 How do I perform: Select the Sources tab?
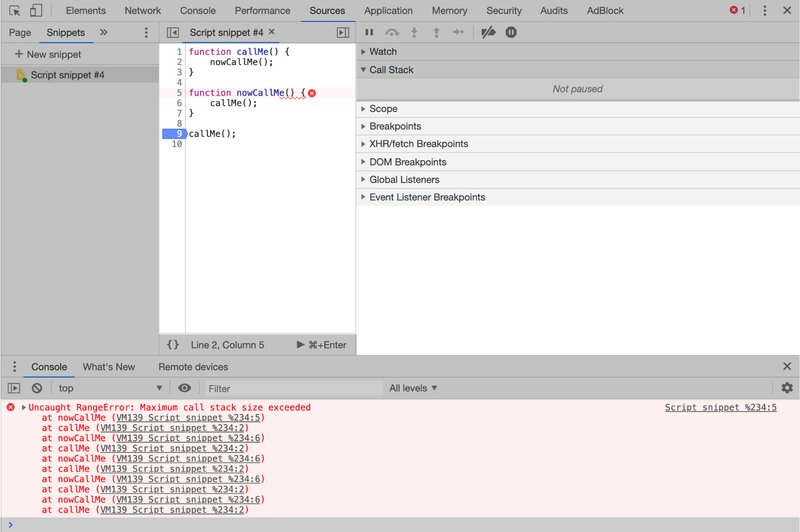(x=327, y=10)
